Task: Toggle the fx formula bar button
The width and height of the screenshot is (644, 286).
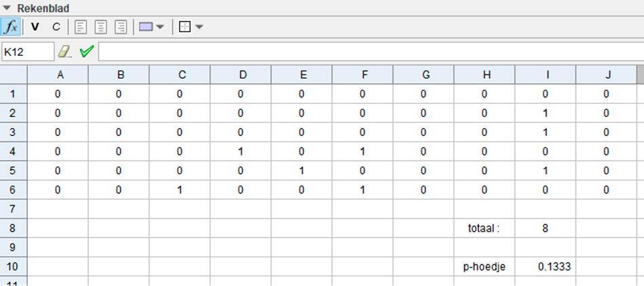Action: click(11, 27)
